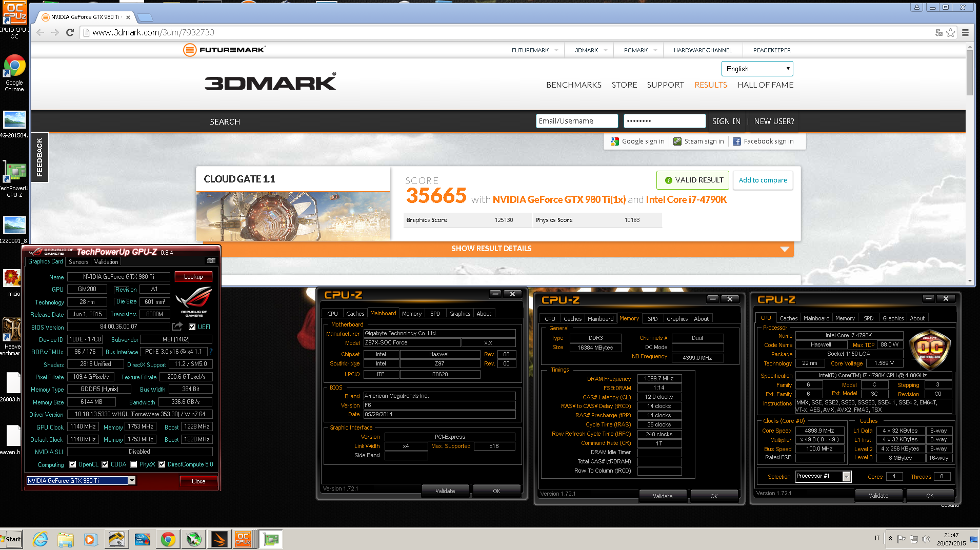Show hidden system tray icons arrow

coord(890,539)
